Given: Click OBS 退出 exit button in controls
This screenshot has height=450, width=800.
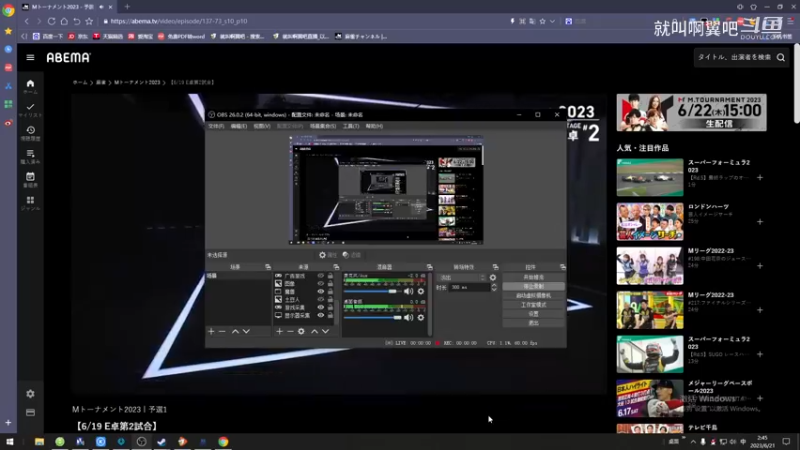Looking at the screenshot, I should click(x=534, y=323).
